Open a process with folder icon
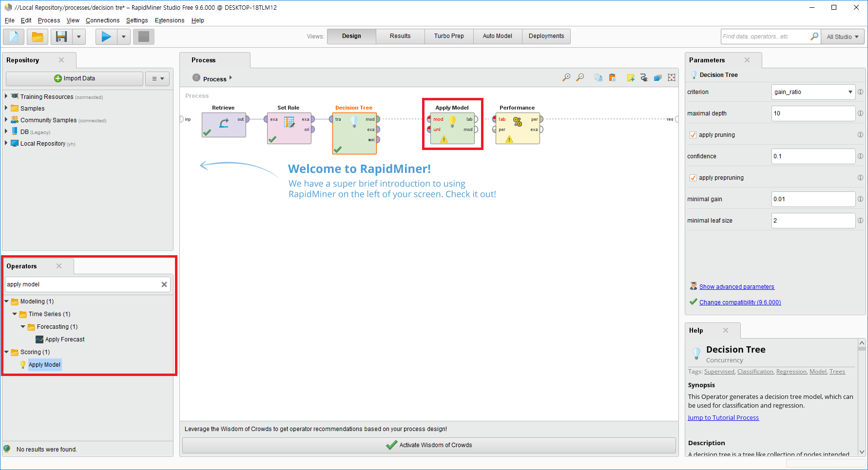868x470 pixels. tap(38, 37)
